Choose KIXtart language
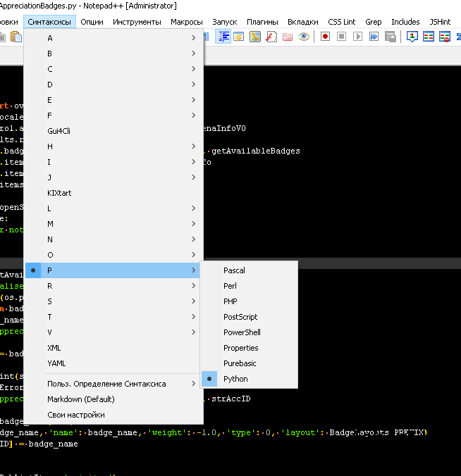 (113, 193)
